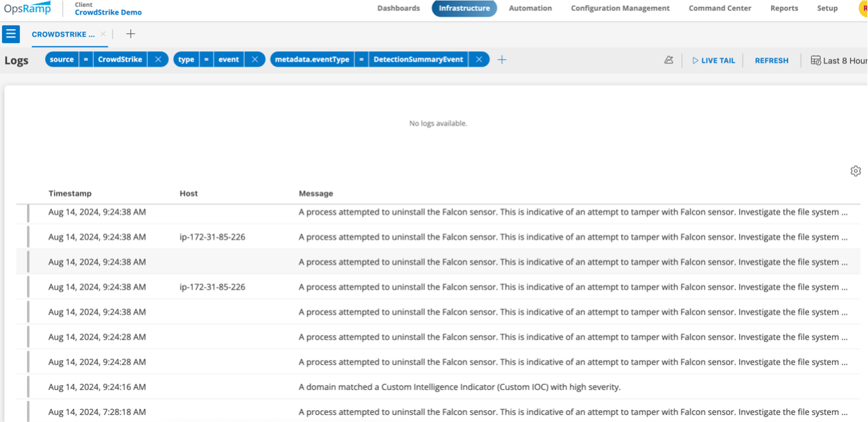Image resolution: width=868 pixels, height=422 pixels.
Task: Add a new filter with plus icon
Action: (x=502, y=60)
